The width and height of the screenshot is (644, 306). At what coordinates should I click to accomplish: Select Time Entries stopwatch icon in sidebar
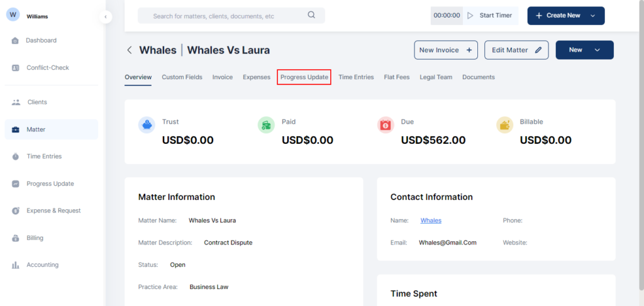[x=15, y=156]
